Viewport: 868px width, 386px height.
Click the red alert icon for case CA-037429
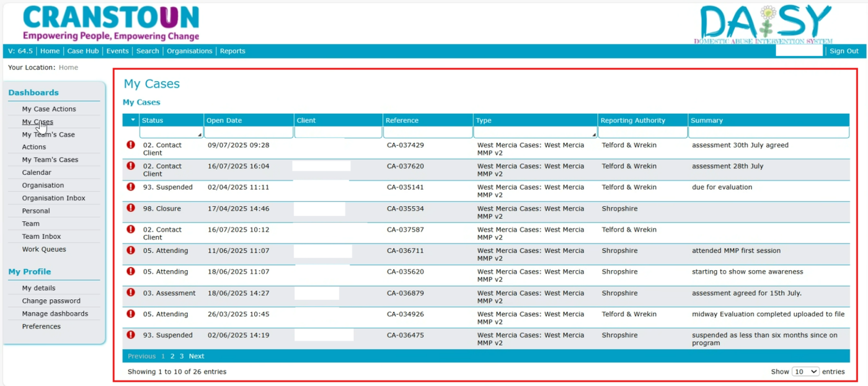[x=131, y=145]
